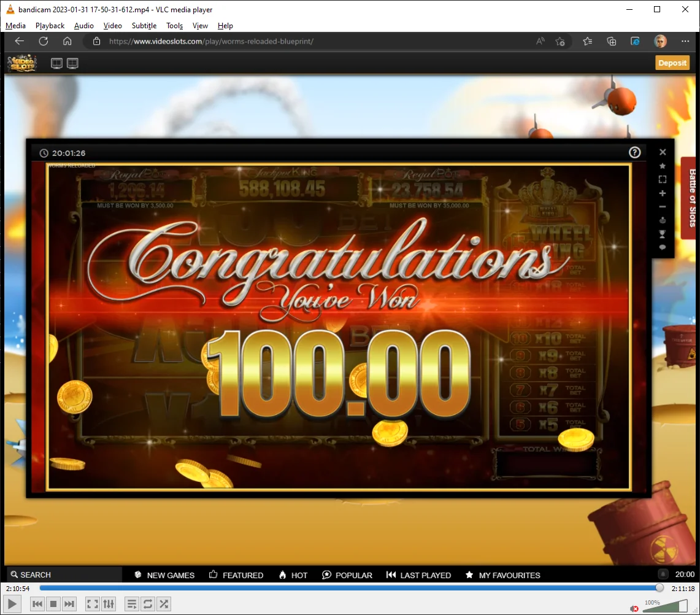Image resolution: width=700 pixels, height=615 pixels.
Task: Open the game help question-mark icon
Action: click(634, 153)
